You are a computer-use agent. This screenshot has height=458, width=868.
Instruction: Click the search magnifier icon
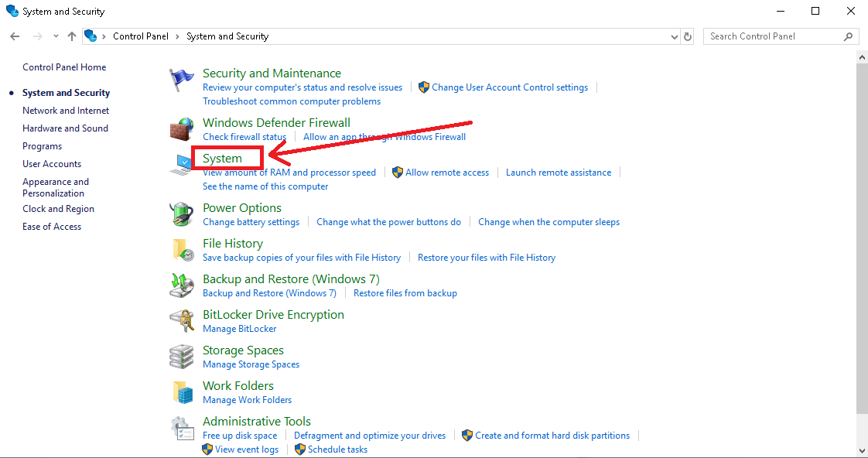pyautogui.click(x=848, y=36)
